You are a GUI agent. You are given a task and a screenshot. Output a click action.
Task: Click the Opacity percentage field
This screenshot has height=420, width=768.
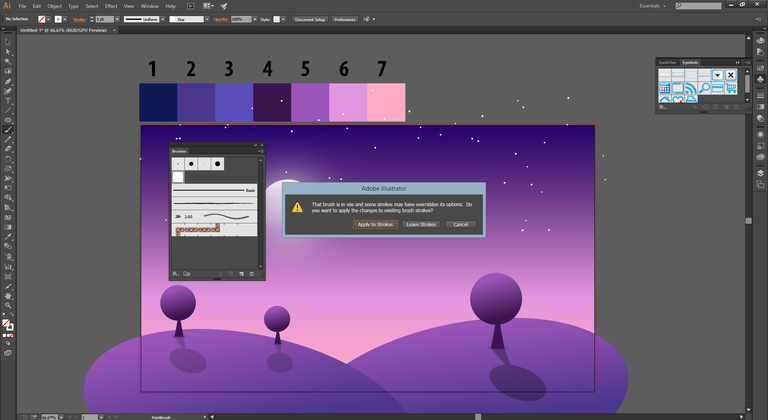pyautogui.click(x=240, y=19)
